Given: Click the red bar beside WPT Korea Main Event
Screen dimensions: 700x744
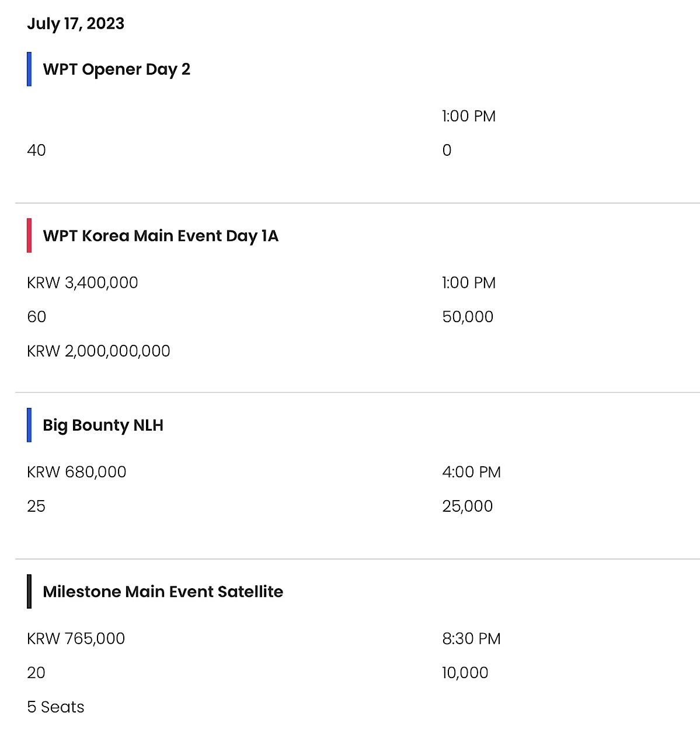Looking at the screenshot, I should pos(29,235).
